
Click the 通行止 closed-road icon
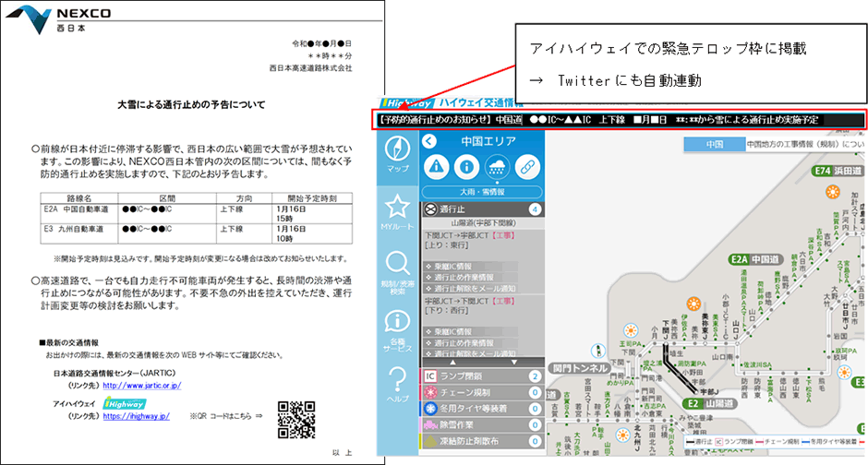click(x=431, y=209)
